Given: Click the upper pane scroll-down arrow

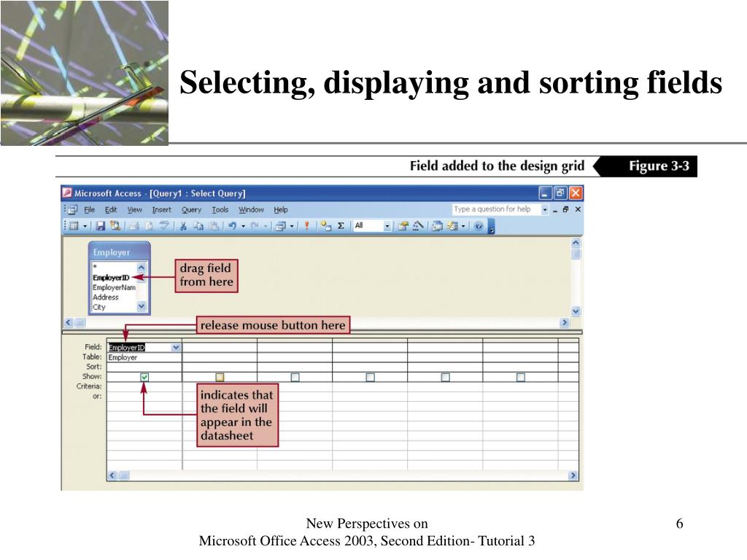Looking at the screenshot, I should 576,311.
